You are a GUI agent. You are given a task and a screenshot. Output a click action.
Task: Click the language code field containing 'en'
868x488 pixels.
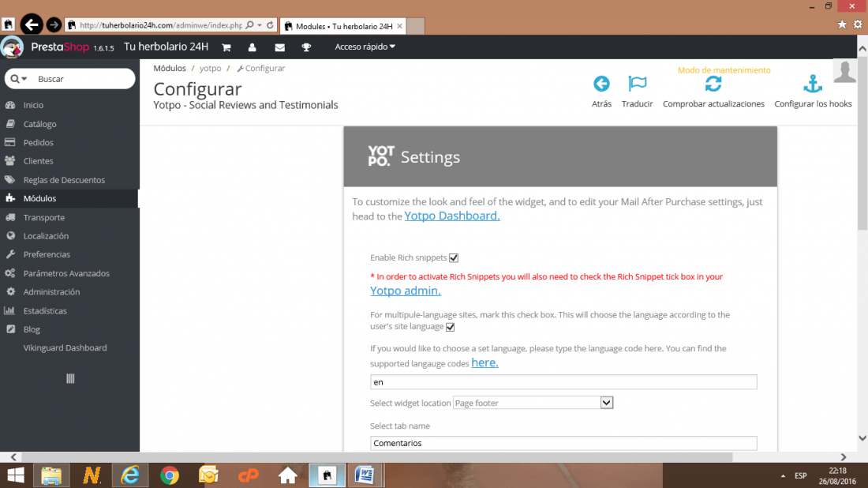(563, 381)
